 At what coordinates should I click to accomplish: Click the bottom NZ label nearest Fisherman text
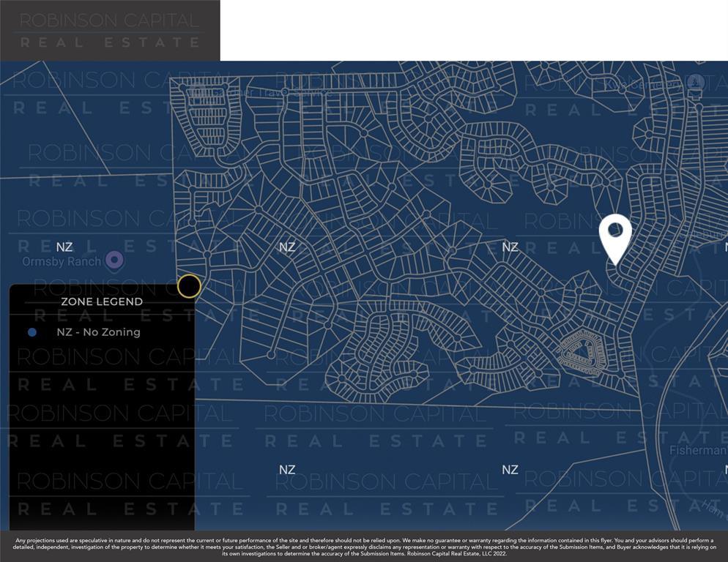(x=510, y=470)
